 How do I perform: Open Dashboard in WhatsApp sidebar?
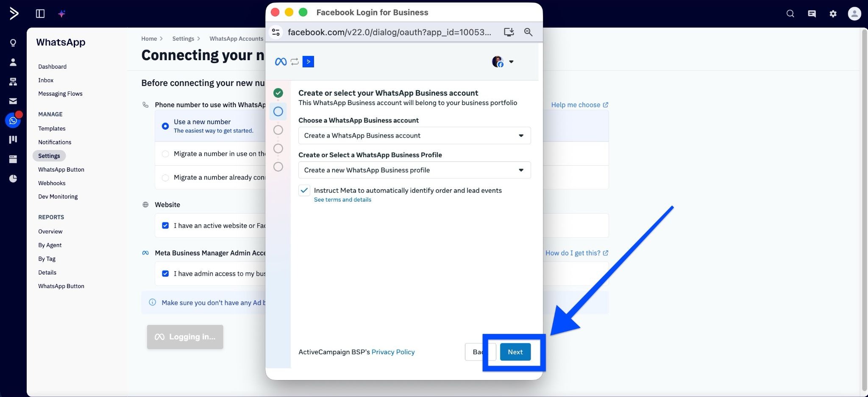click(x=52, y=67)
